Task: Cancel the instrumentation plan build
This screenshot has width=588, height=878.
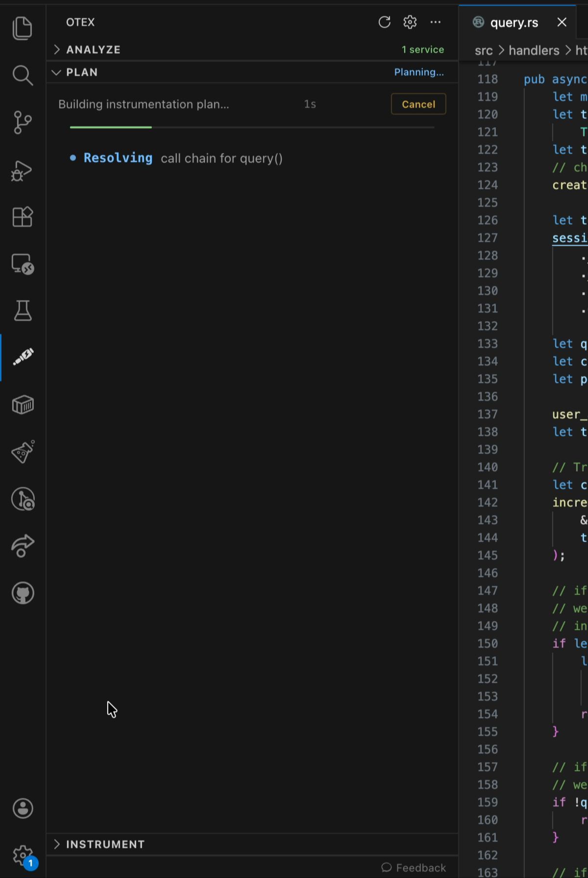Action: click(418, 104)
